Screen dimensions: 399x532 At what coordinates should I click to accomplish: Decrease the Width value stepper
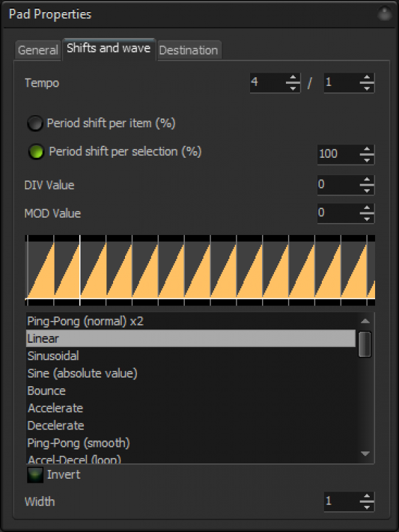click(367, 507)
